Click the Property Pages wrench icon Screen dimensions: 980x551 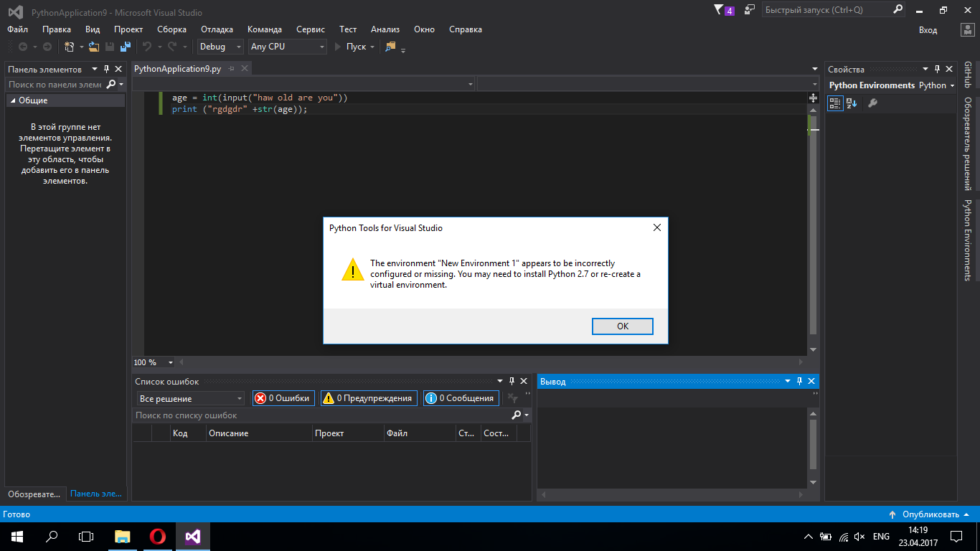(x=872, y=103)
